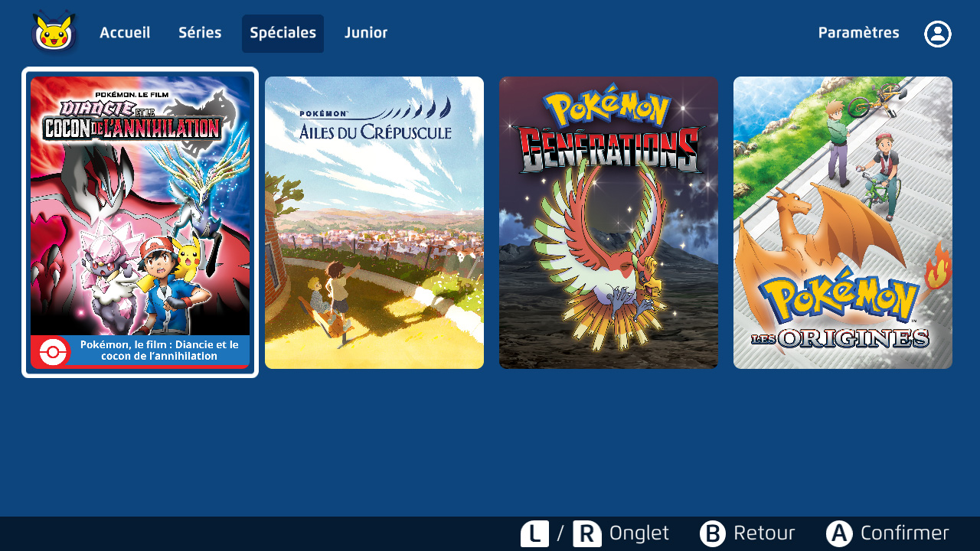
Task: Open the Pokémon Les Origines poster
Action: (x=843, y=223)
